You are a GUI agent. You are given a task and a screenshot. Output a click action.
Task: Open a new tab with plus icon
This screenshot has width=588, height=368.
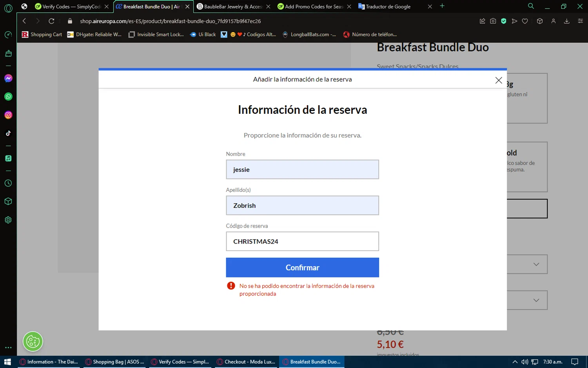[442, 6]
